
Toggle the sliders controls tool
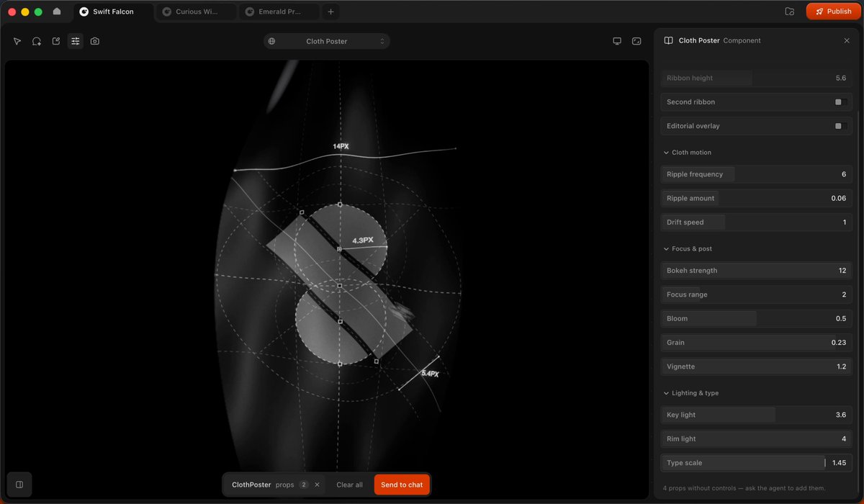76,41
